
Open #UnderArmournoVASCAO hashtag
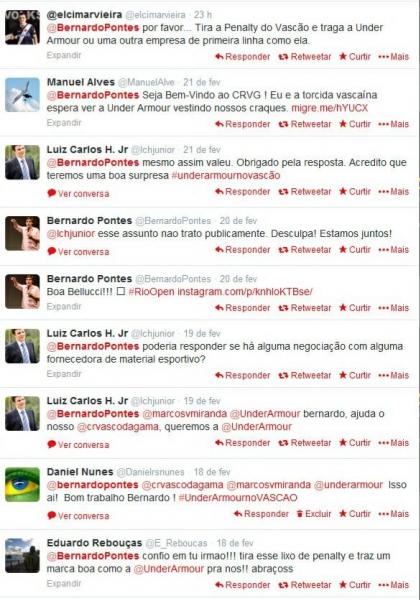coord(238,497)
